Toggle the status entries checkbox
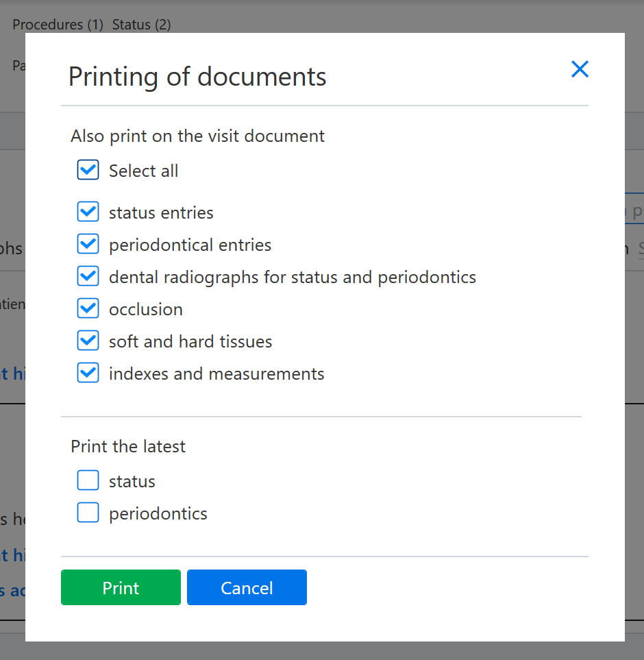The height and width of the screenshot is (660, 644). [88, 211]
